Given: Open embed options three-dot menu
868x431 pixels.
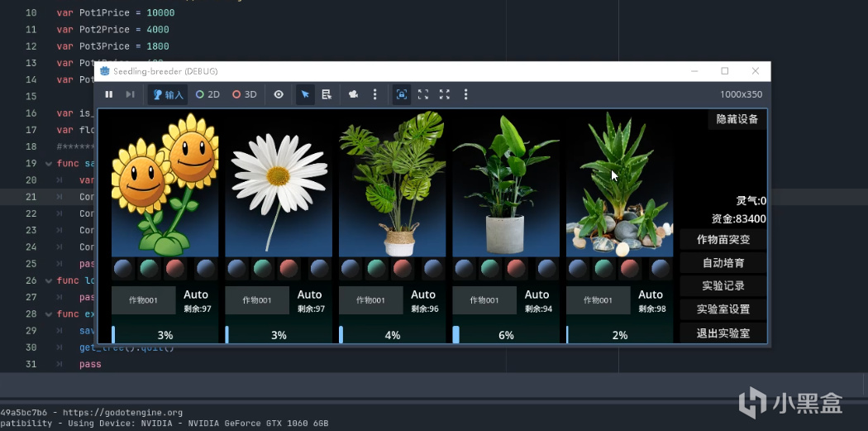Looking at the screenshot, I should [x=465, y=95].
